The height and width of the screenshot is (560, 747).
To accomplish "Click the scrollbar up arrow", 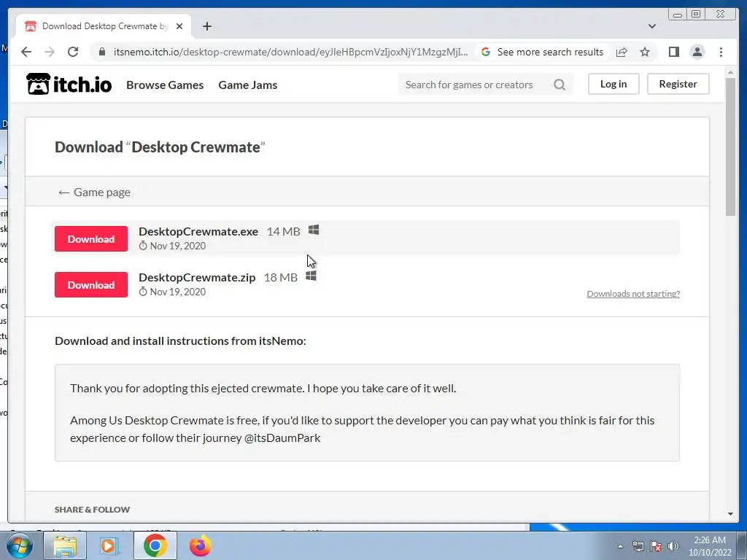I will coord(730,73).
